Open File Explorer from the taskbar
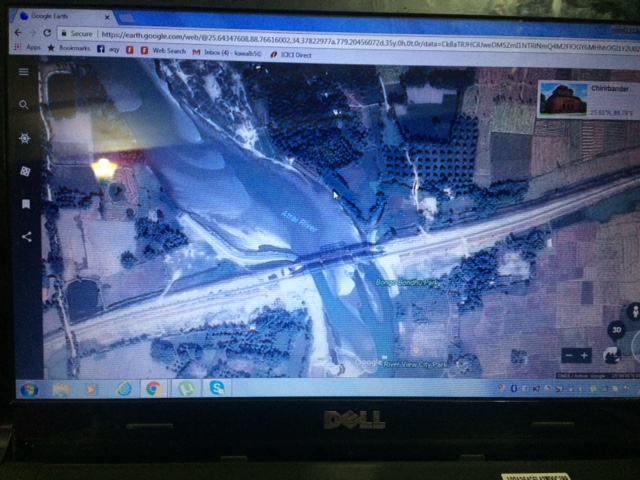This screenshot has height=480, width=640. (x=61, y=389)
